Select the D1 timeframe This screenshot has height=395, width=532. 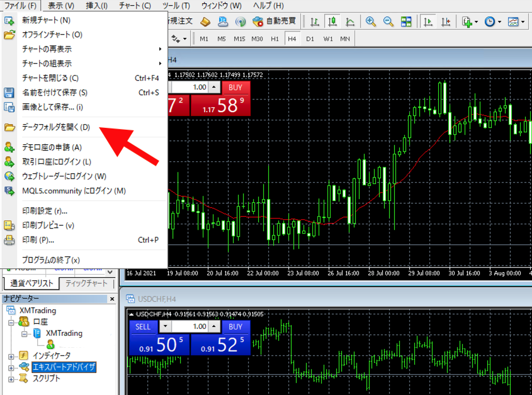point(310,39)
